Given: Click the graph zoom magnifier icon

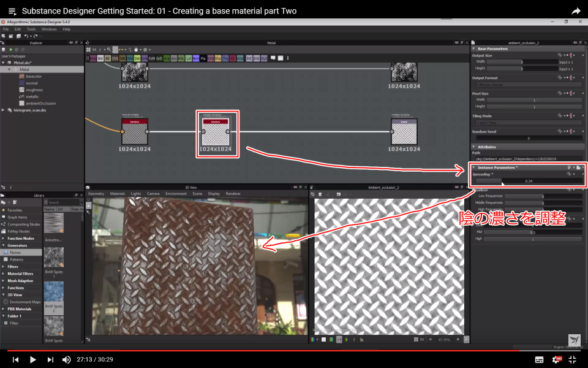Looking at the screenshot, I should pos(109,50).
